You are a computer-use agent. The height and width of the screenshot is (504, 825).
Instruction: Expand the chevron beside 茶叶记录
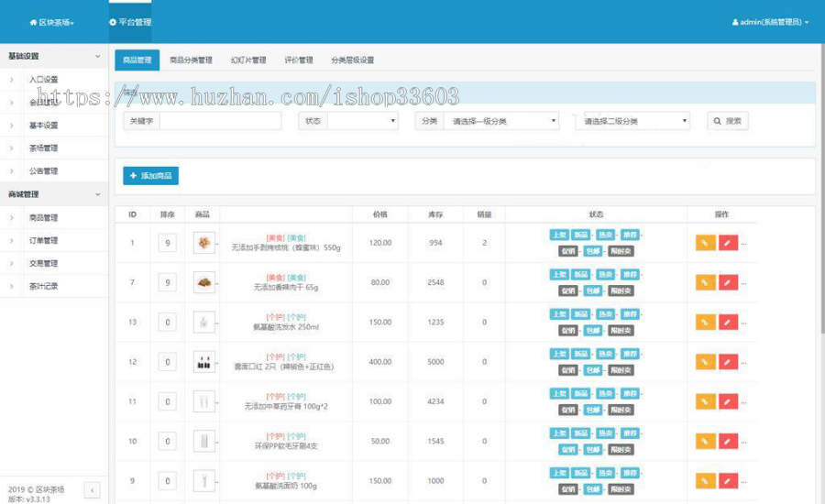12,286
